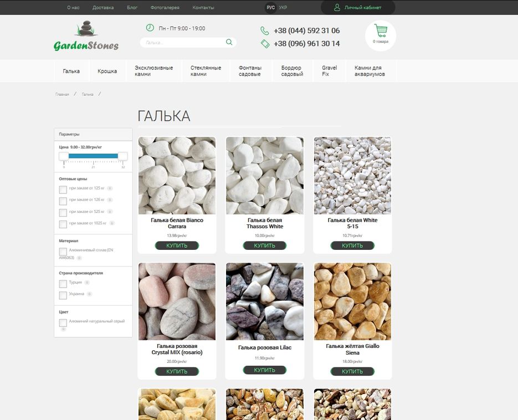Click the 'Галька розовая Lilac' title

(265, 347)
